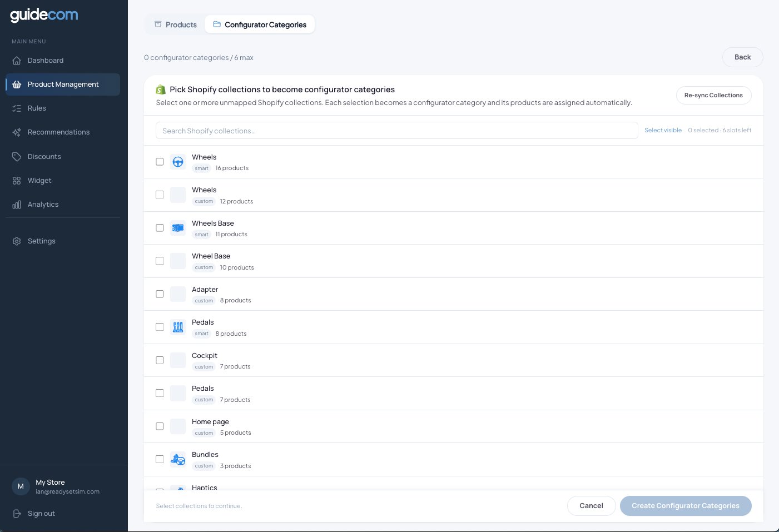Viewport: 779px width, 532px height.
Task: Open Discounts via its tag icon
Action: [17, 156]
